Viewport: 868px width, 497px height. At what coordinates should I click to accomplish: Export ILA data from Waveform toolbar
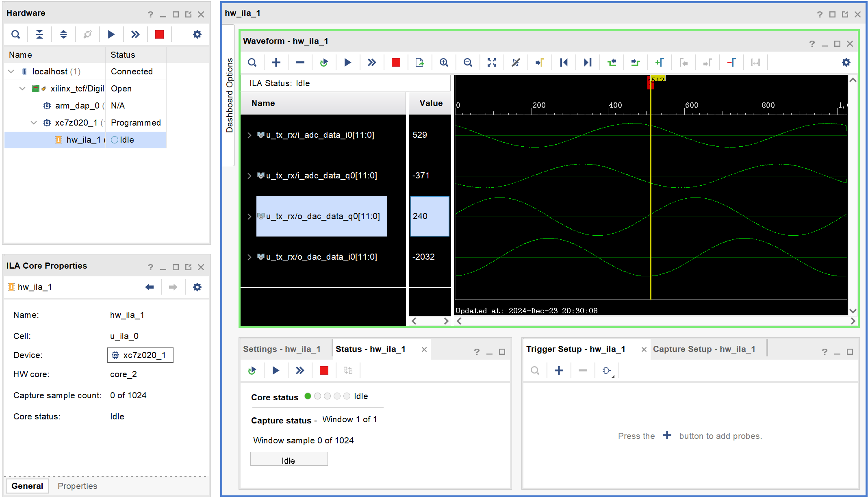[420, 63]
